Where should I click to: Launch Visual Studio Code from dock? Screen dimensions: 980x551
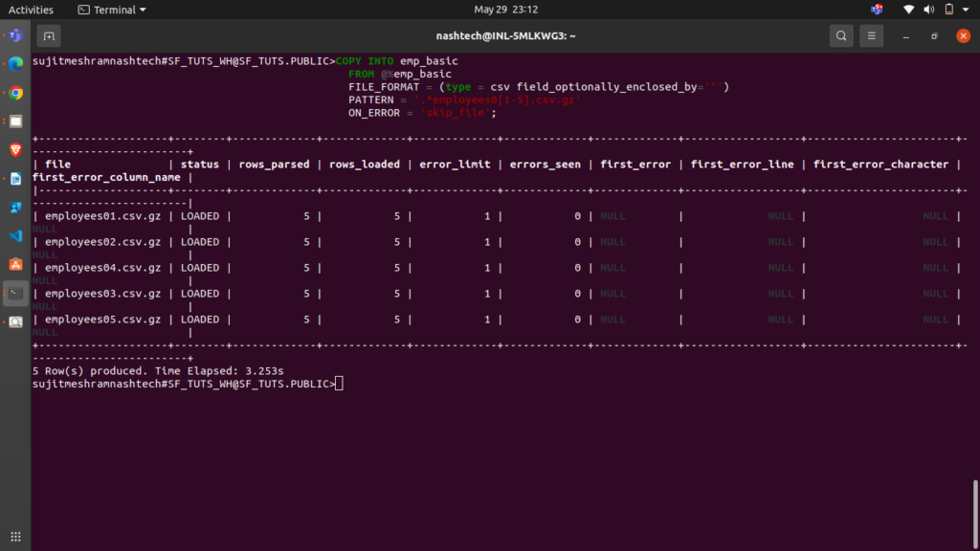15,235
